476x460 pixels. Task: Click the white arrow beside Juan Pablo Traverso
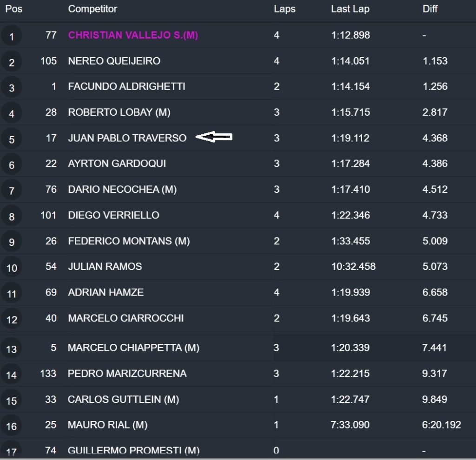coord(214,137)
